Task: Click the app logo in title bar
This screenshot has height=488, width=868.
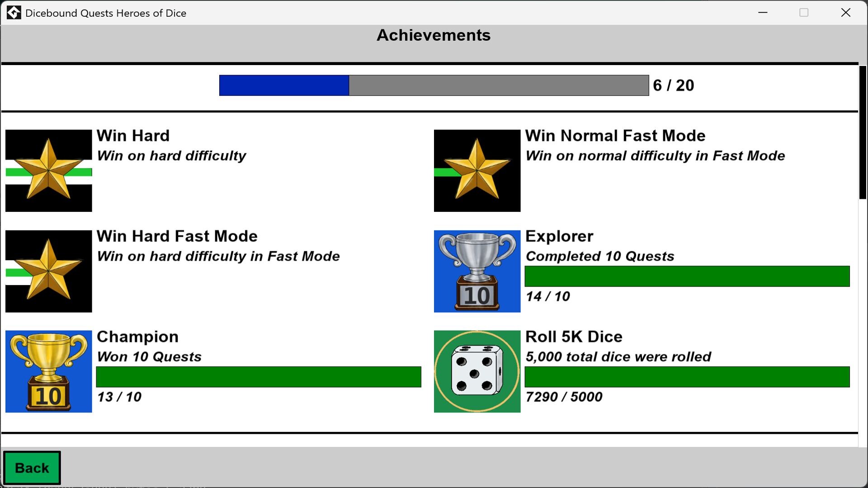Action: click(x=14, y=13)
